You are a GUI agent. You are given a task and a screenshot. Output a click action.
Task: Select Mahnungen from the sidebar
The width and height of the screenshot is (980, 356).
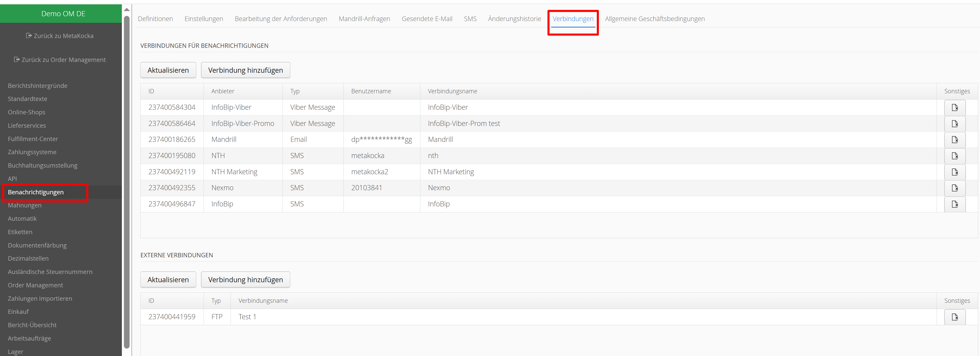click(x=25, y=205)
